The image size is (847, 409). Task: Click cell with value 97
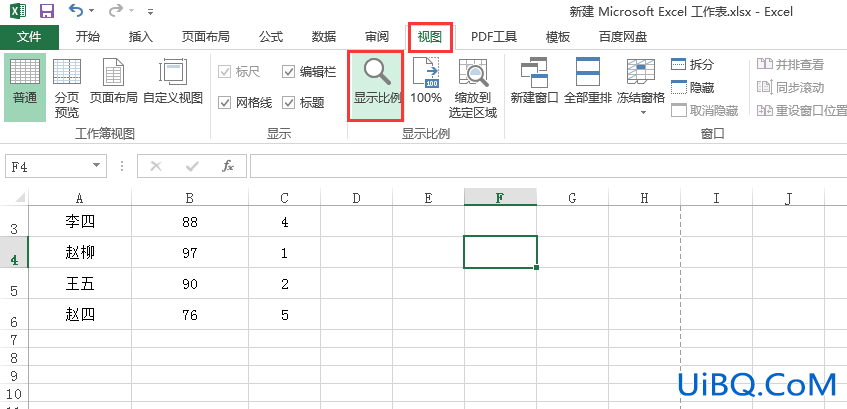point(190,252)
